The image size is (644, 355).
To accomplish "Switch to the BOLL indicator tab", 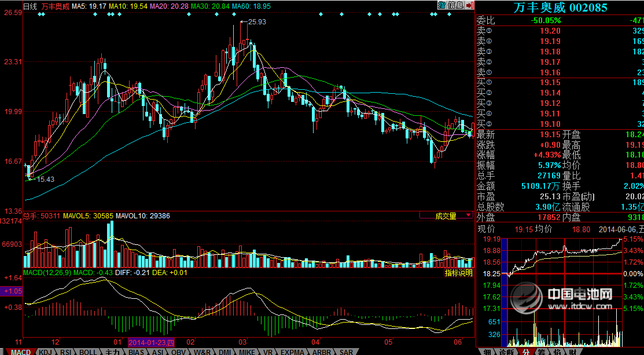I will pos(89,352).
